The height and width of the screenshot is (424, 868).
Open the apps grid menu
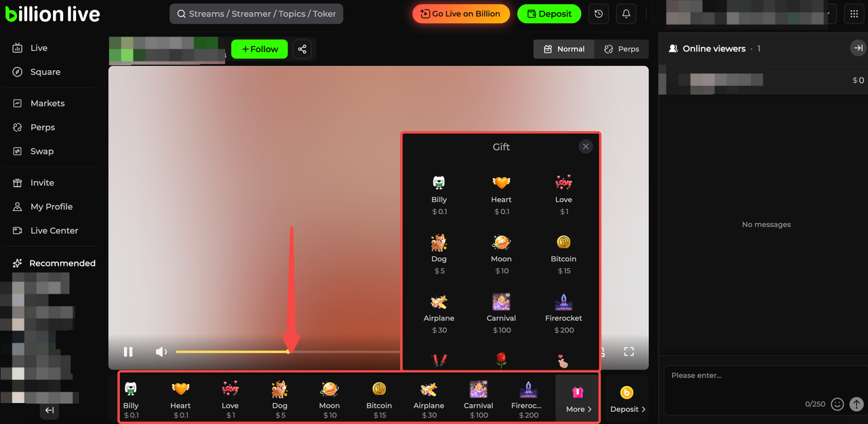click(854, 14)
